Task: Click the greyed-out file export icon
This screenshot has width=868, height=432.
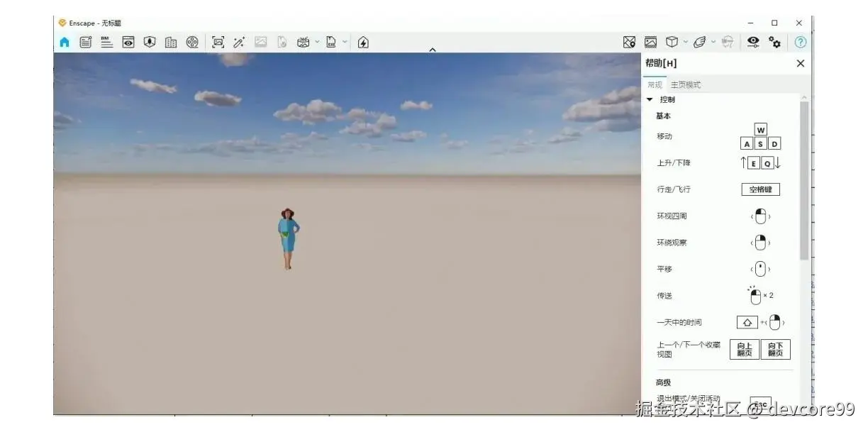Action: (x=282, y=42)
